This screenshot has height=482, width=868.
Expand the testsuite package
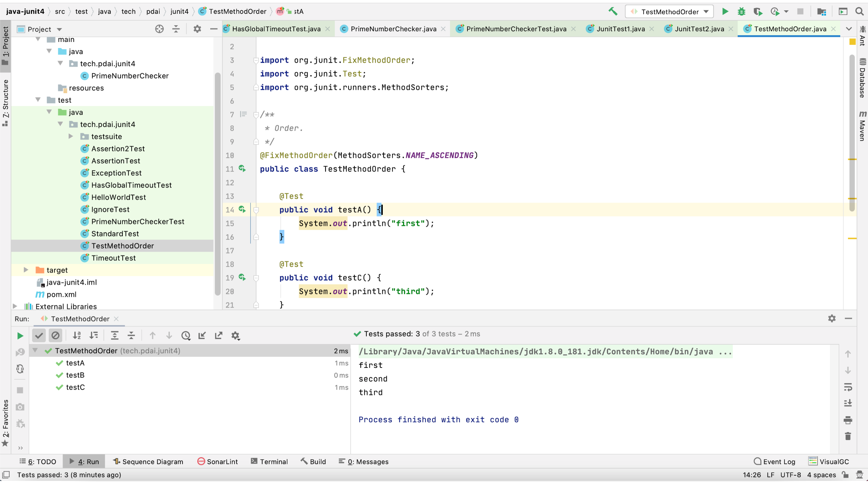tap(71, 136)
